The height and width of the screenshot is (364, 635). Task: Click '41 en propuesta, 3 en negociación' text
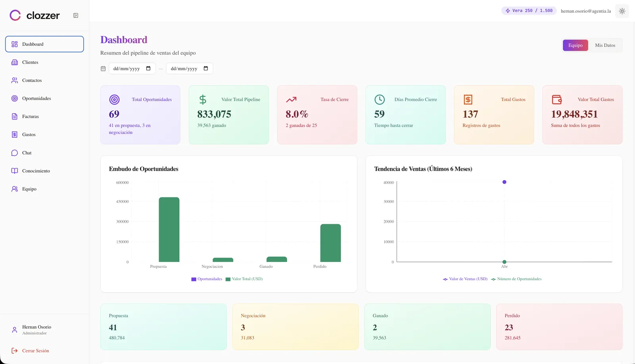(x=130, y=129)
